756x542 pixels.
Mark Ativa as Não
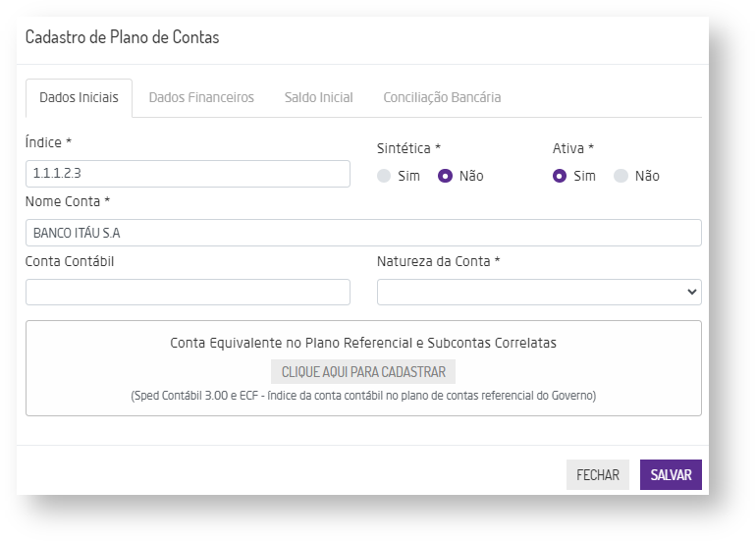[x=621, y=176]
